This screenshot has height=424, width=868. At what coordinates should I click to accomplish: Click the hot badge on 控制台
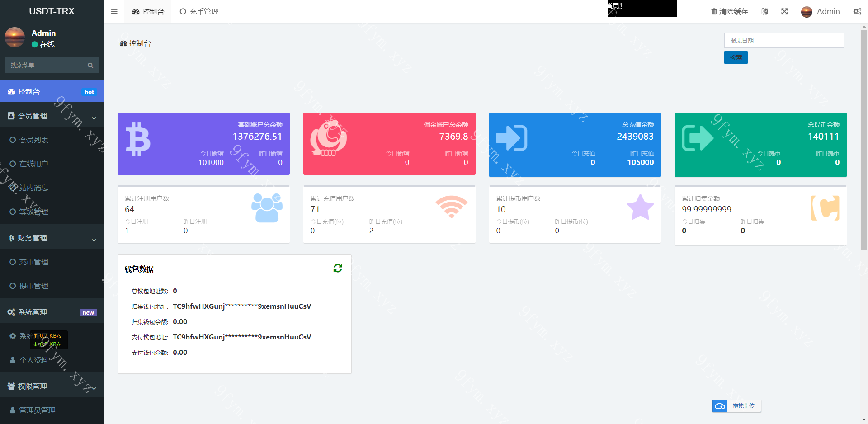(x=90, y=92)
